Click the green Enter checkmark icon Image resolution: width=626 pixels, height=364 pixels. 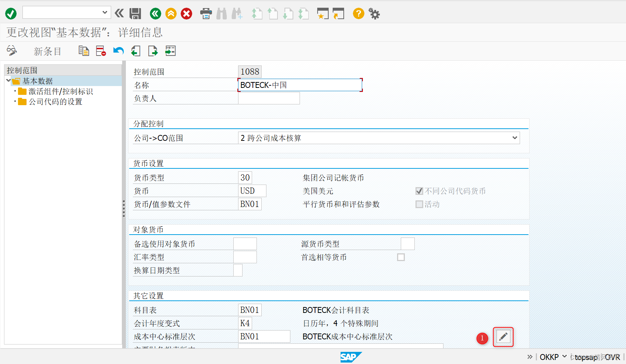tap(11, 14)
